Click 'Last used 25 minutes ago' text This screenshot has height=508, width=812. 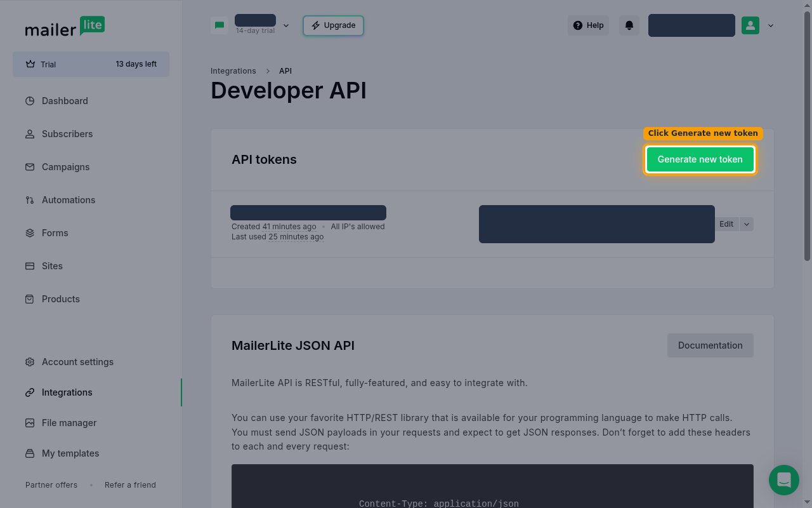click(277, 237)
